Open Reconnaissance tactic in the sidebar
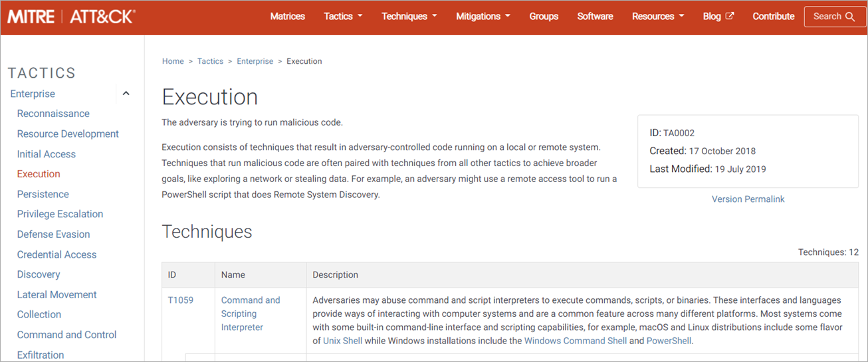Screen dimensions: 868x362 (x=53, y=114)
